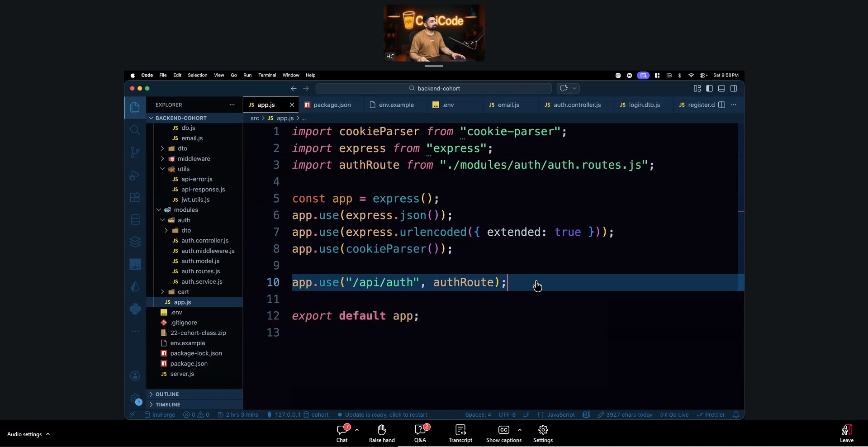Click the notifications bell in status bar
Image resolution: width=868 pixels, height=447 pixels.
pos(736,415)
